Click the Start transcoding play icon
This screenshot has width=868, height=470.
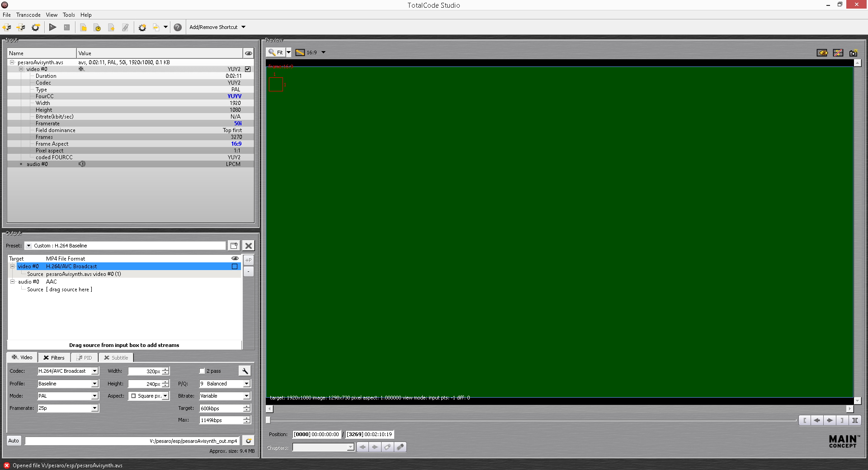click(52, 27)
